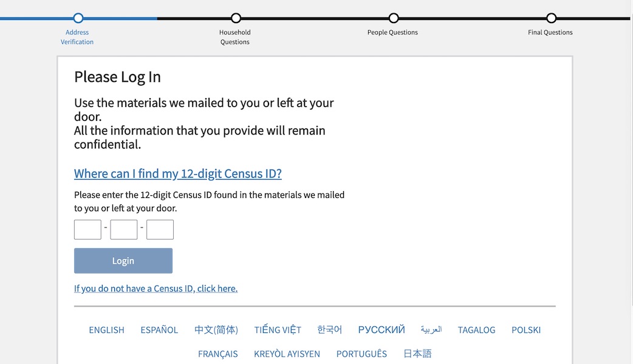Click the 'Final Questions' step label

550,32
